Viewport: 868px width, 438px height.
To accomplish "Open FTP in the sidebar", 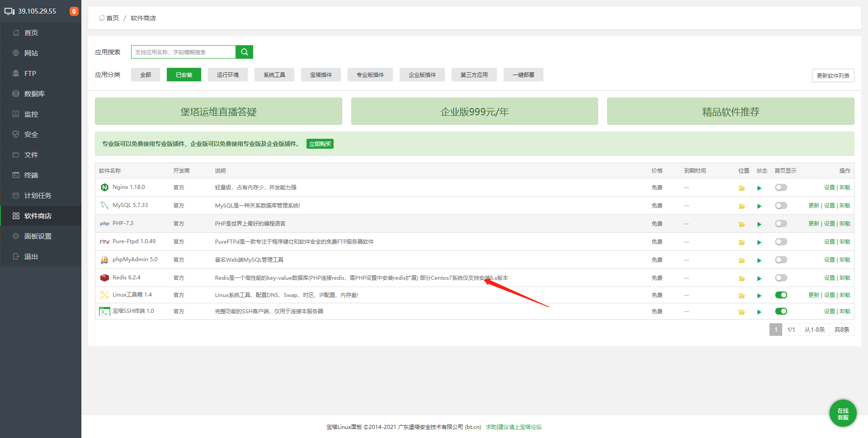I will 41,73.
